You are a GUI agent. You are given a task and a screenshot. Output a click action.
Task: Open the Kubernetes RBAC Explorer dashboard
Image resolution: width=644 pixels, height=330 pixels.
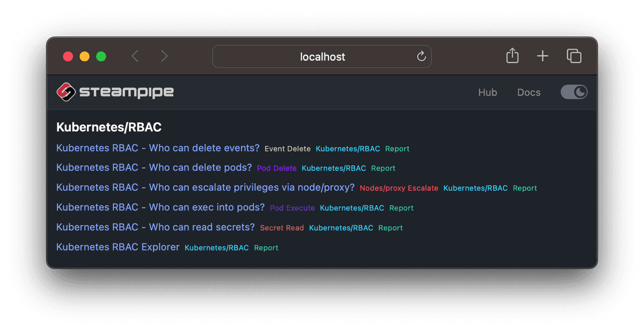tap(118, 247)
